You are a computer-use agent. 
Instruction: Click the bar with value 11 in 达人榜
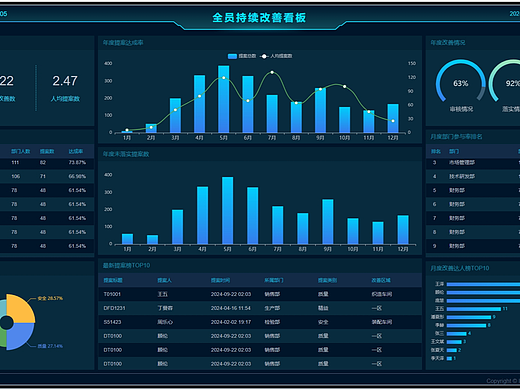474,309
